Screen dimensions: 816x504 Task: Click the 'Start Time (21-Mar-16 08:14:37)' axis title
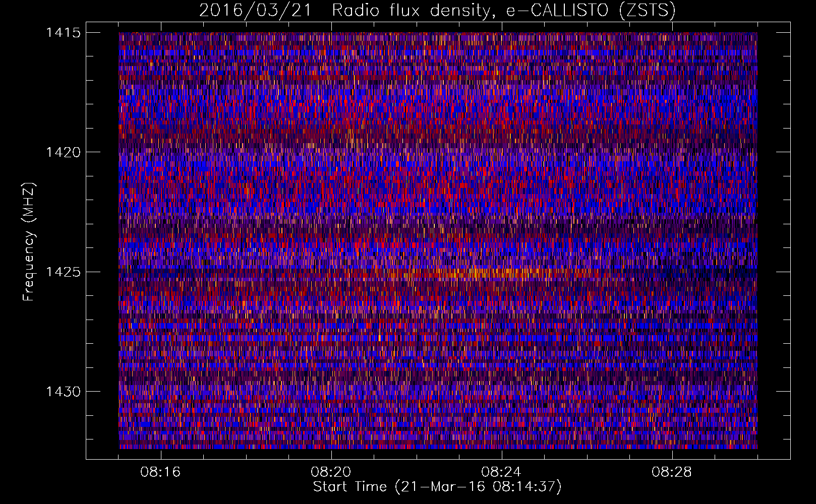click(x=437, y=487)
